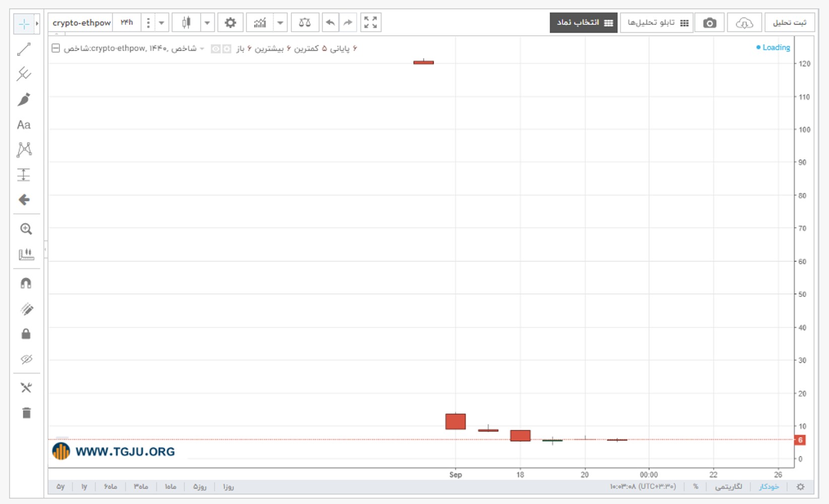Image resolution: width=829 pixels, height=504 pixels.
Task: Take a chart snapshot with camera
Action: tap(710, 23)
